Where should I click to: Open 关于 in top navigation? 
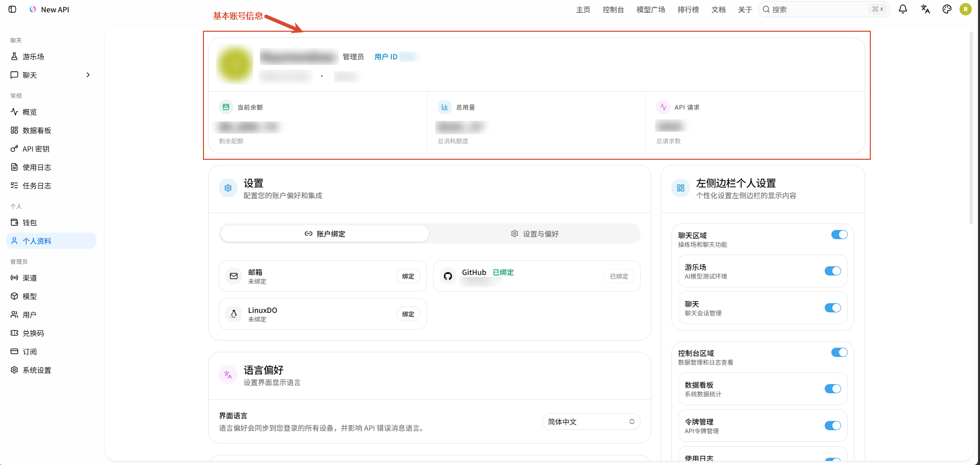745,10
